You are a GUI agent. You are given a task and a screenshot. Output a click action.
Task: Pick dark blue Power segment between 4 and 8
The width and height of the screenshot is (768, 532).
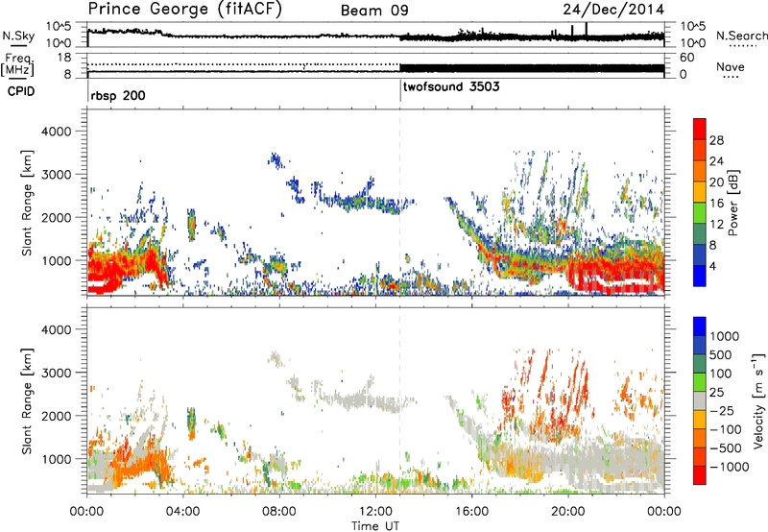[700, 254]
